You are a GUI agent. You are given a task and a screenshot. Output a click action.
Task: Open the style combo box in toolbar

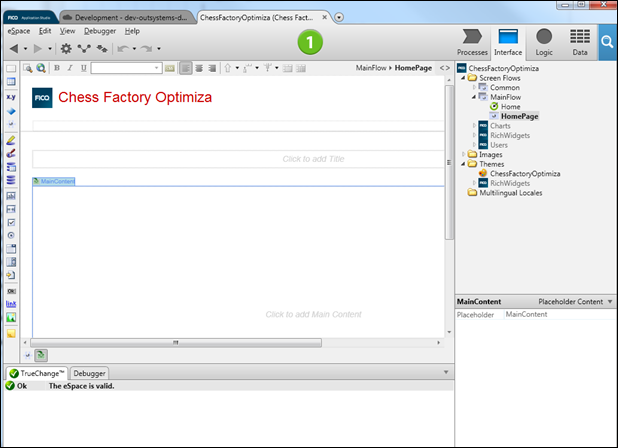[x=126, y=68]
